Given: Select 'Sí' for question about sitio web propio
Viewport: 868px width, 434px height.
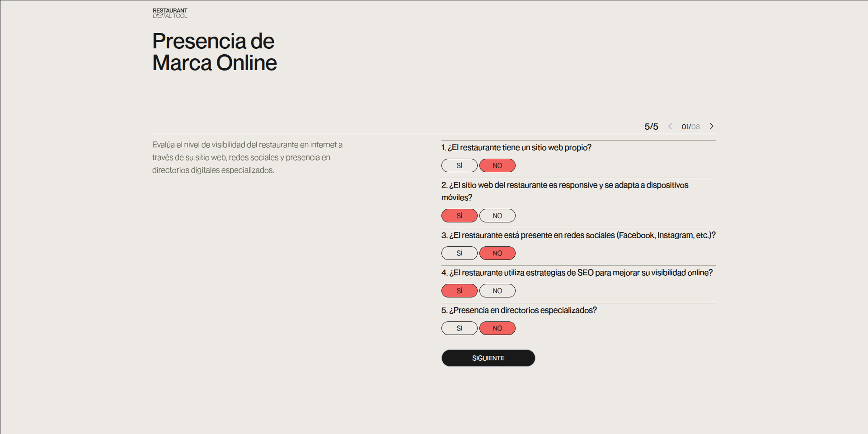Looking at the screenshot, I should (460, 165).
